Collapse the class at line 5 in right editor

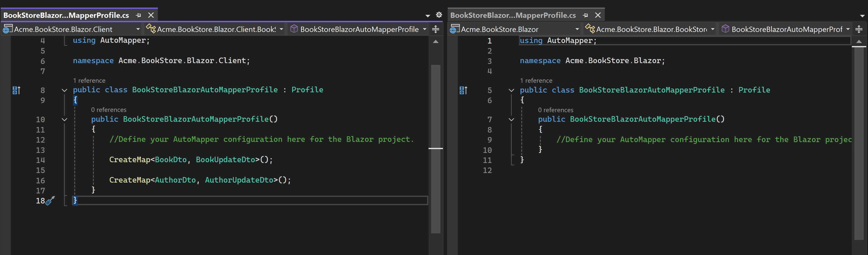point(511,90)
